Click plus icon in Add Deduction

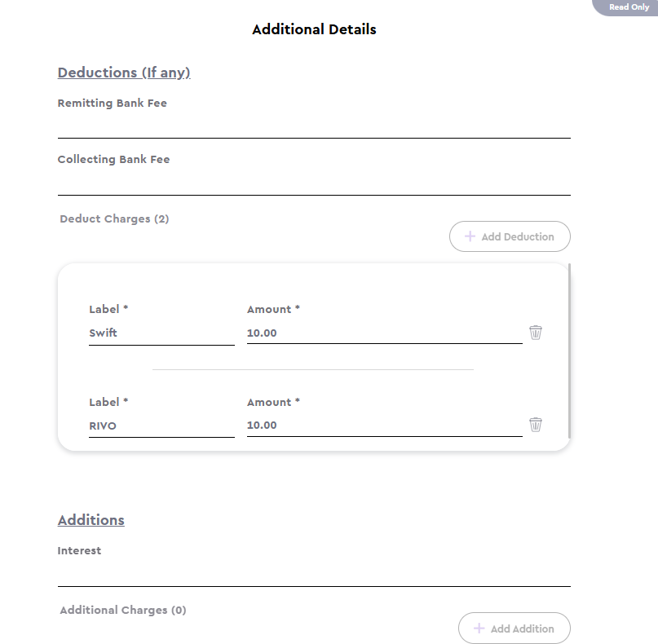coord(470,236)
